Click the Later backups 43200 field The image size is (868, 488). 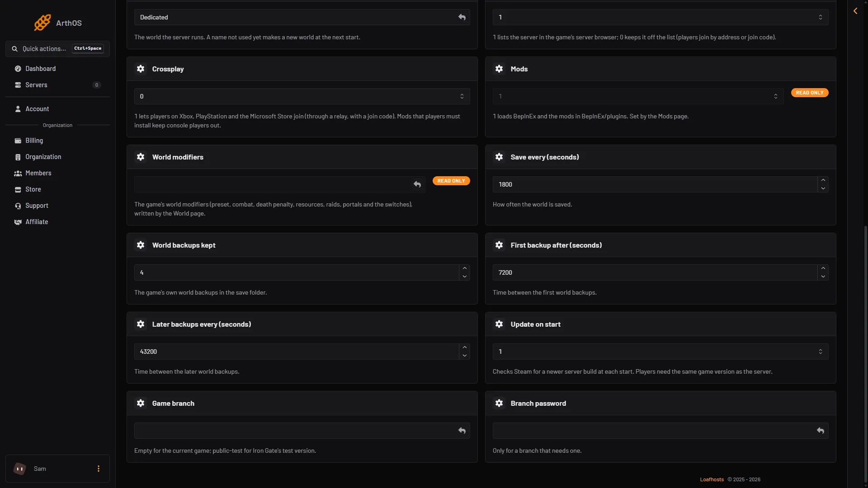pyautogui.click(x=297, y=352)
